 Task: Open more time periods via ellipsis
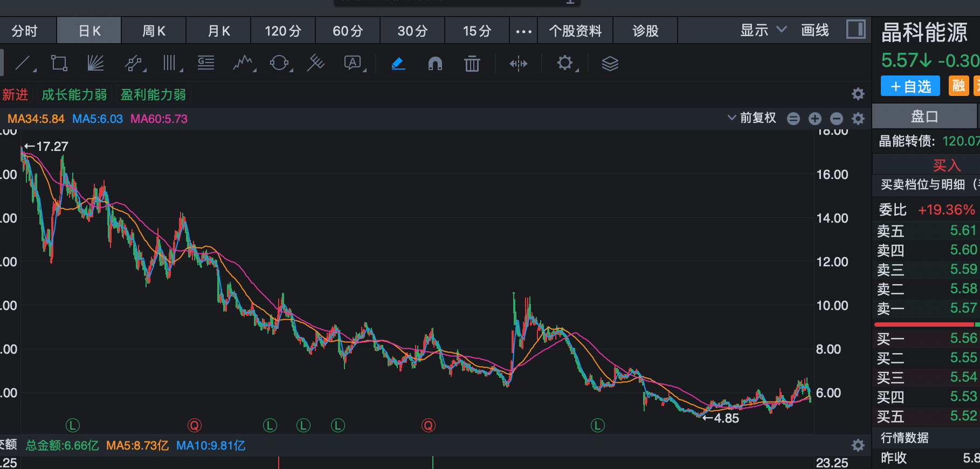point(523,31)
